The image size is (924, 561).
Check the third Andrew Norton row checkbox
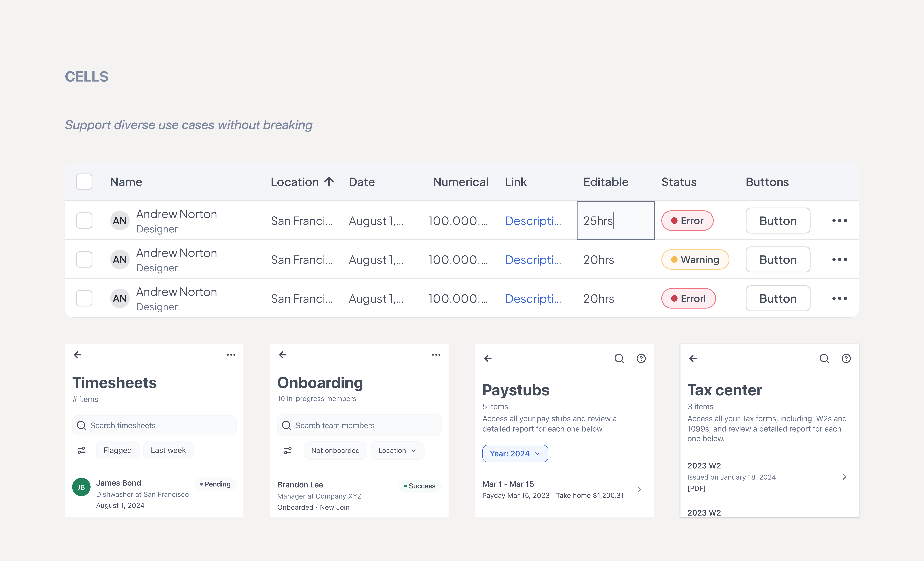tap(84, 298)
